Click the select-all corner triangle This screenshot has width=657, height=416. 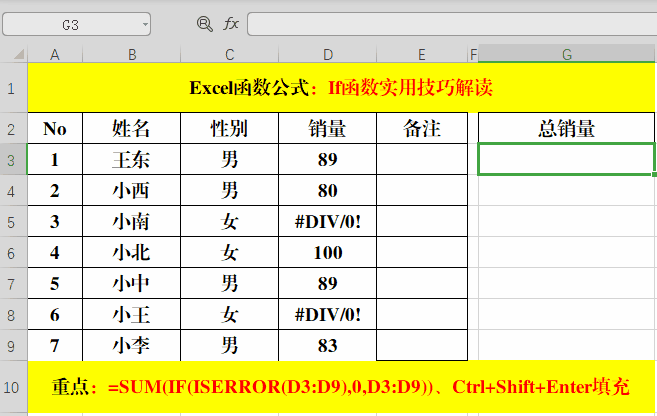[19, 54]
